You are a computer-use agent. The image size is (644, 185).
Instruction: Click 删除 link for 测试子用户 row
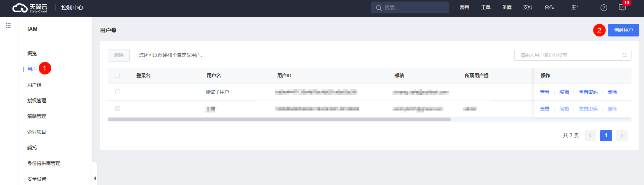click(612, 92)
